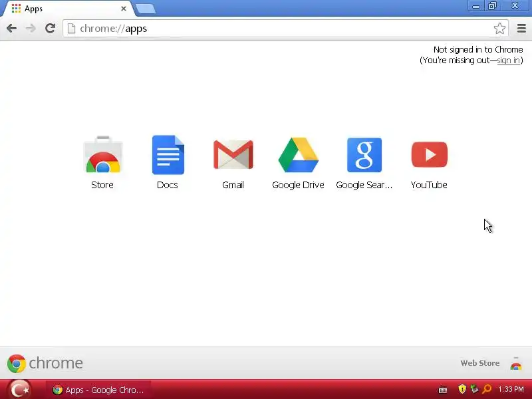Click the yellow security shield tray icon
The image size is (532, 399).
point(462,389)
